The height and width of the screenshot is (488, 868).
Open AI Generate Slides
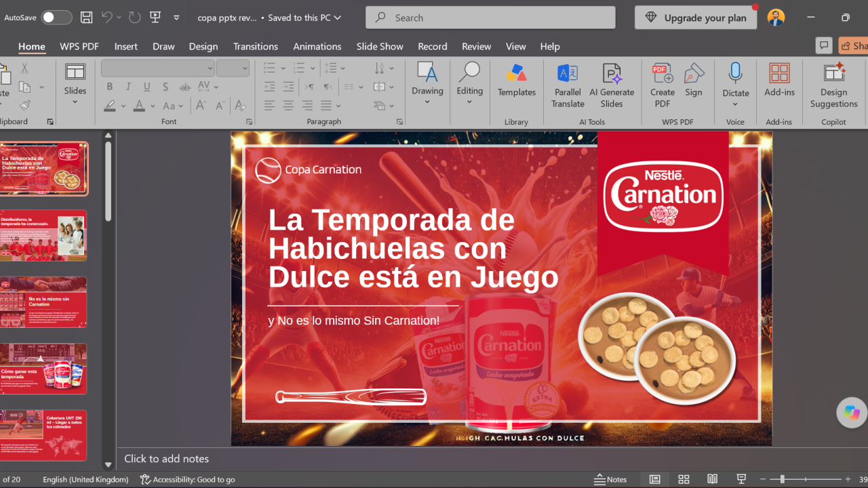(612, 85)
